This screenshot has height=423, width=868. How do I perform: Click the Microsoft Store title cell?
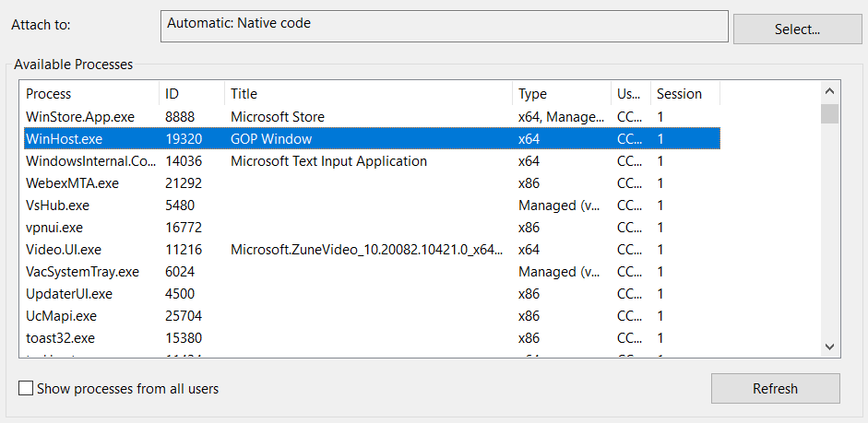tap(278, 117)
